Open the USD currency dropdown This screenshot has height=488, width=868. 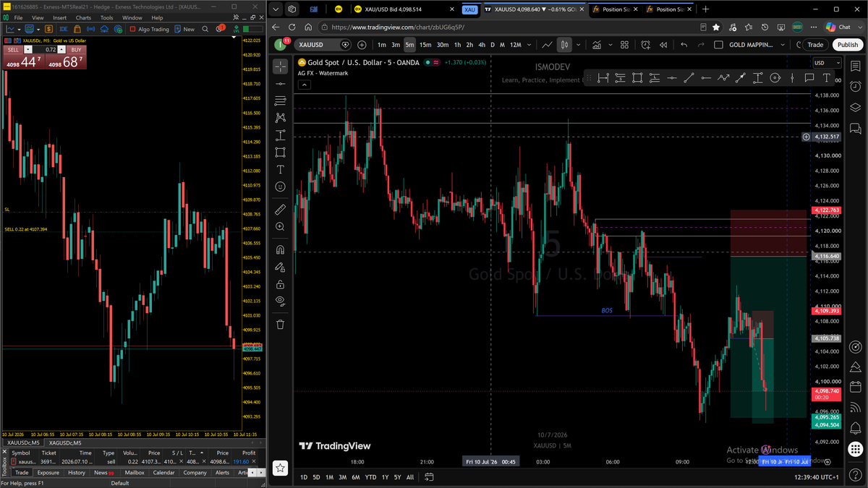point(827,63)
